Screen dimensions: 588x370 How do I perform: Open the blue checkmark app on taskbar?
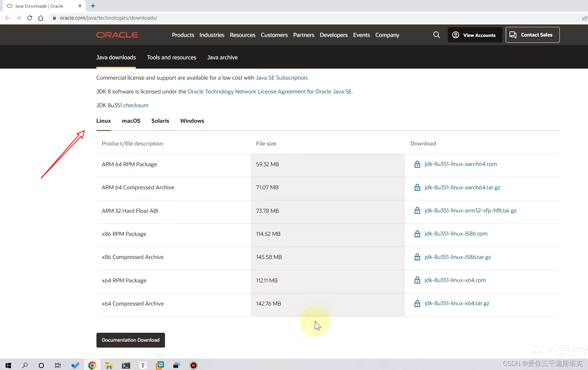click(x=75, y=365)
